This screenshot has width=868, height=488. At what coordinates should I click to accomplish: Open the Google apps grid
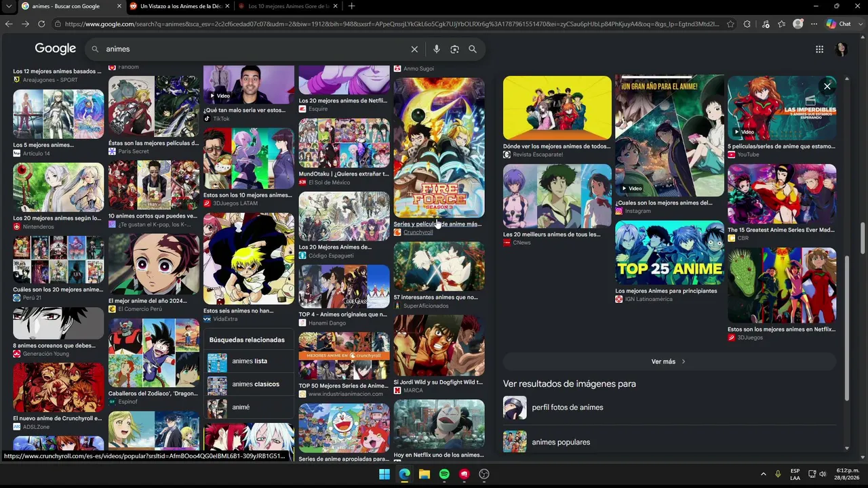(x=819, y=49)
